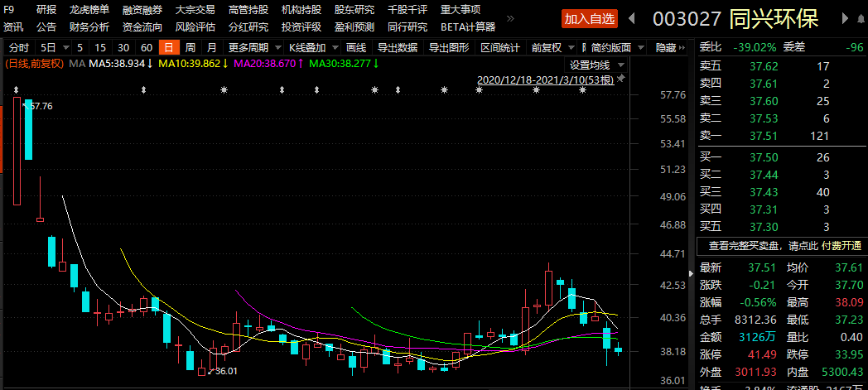Switch to 周 weekly period
This screenshot has width=868, height=390.
coord(190,47)
